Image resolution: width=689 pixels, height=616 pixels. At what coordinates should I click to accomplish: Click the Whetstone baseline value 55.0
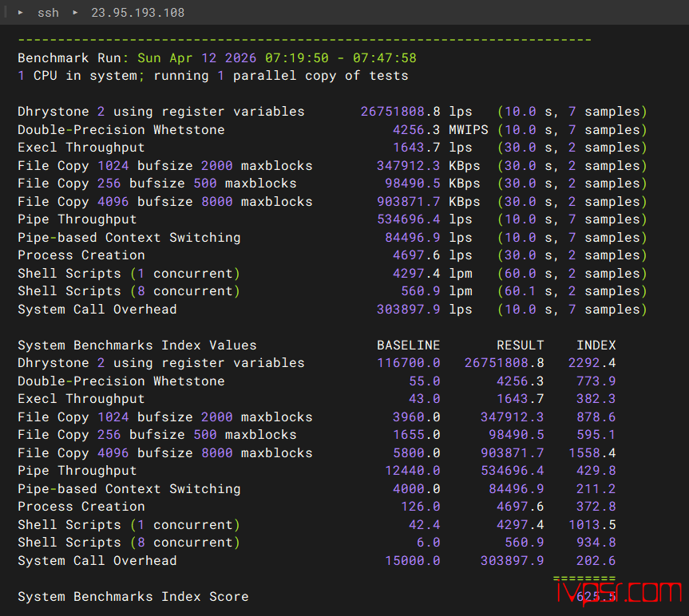424,381
